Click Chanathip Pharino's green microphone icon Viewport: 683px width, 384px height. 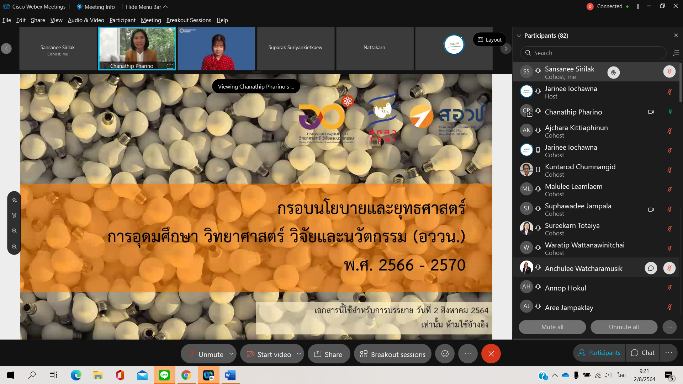point(670,112)
